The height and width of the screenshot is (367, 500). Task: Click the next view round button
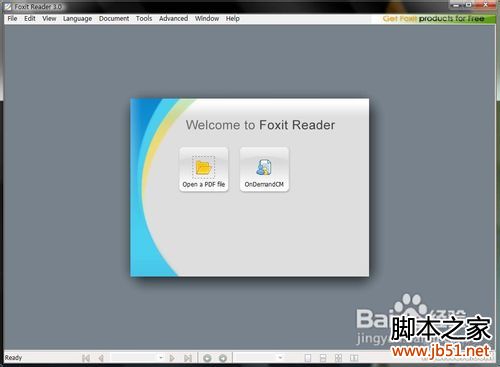(223, 358)
